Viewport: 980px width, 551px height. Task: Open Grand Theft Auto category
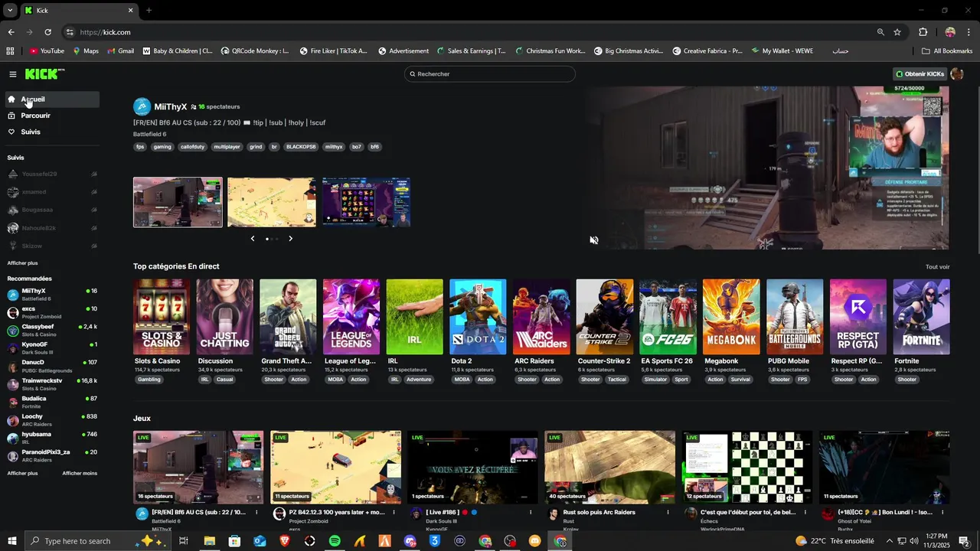pyautogui.click(x=288, y=317)
